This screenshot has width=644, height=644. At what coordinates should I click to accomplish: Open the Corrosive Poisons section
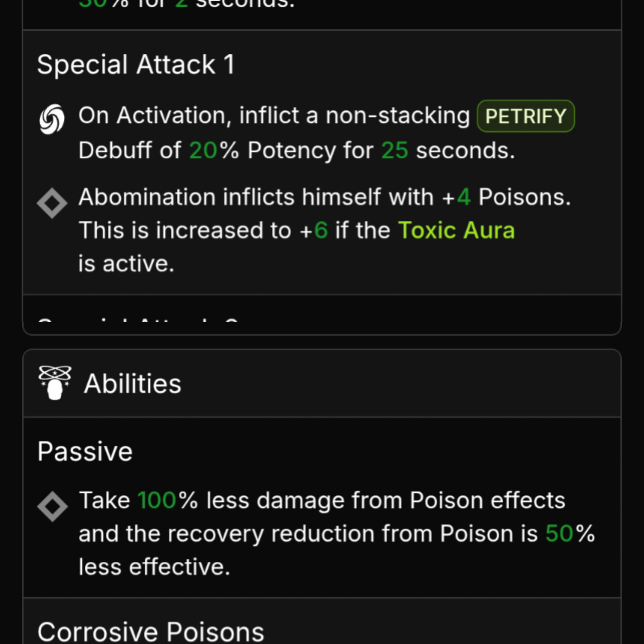(151, 632)
